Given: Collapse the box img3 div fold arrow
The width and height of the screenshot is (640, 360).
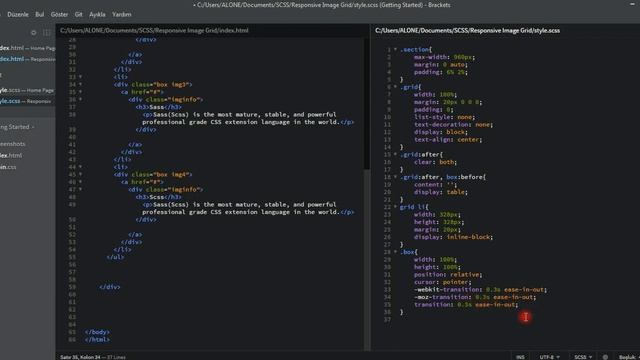Looking at the screenshot, I should click(x=80, y=84).
